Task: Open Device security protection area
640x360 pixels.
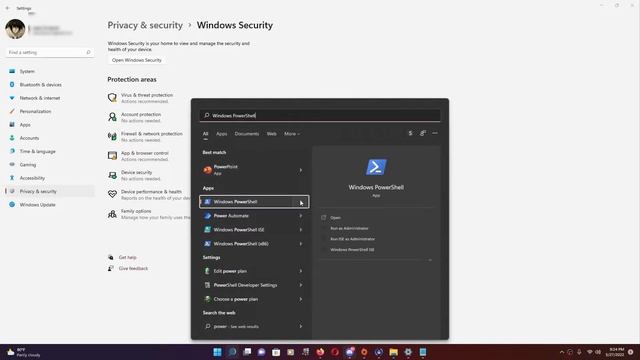Action: [x=134, y=176]
